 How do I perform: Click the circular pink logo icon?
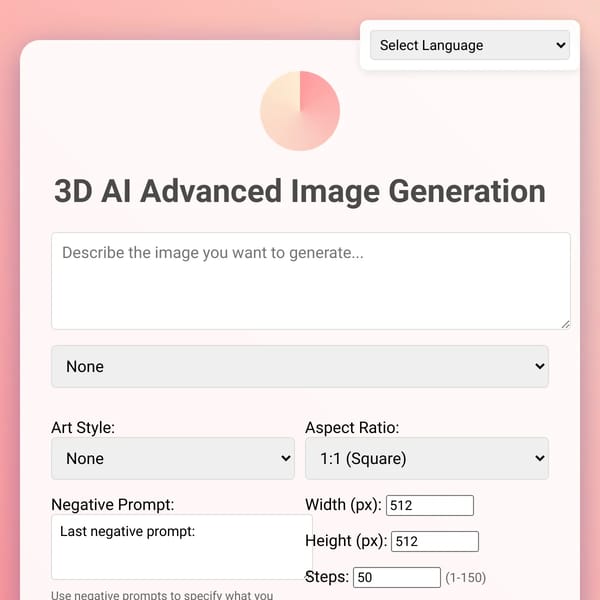pyautogui.click(x=300, y=111)
